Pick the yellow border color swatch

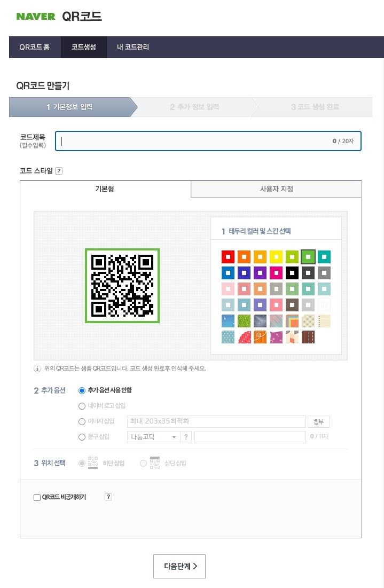pyautogui.click(x=276, y=257)
